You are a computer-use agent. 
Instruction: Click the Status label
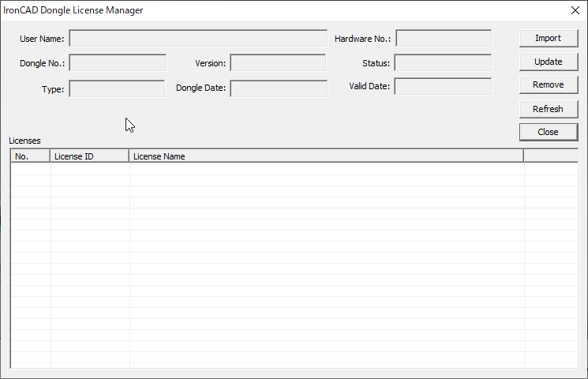coord(376,63)
